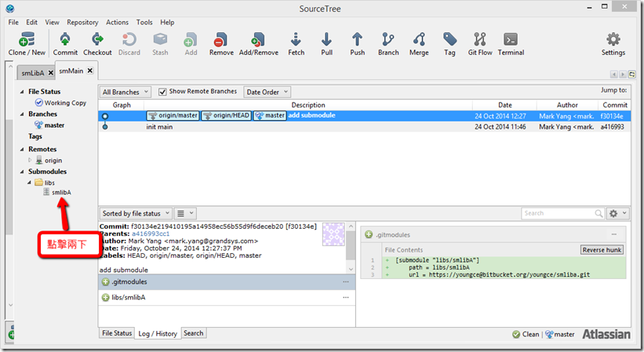Open the Git Flow tool
The height and width of the screenshot is (352, 644).
[480, 44]
